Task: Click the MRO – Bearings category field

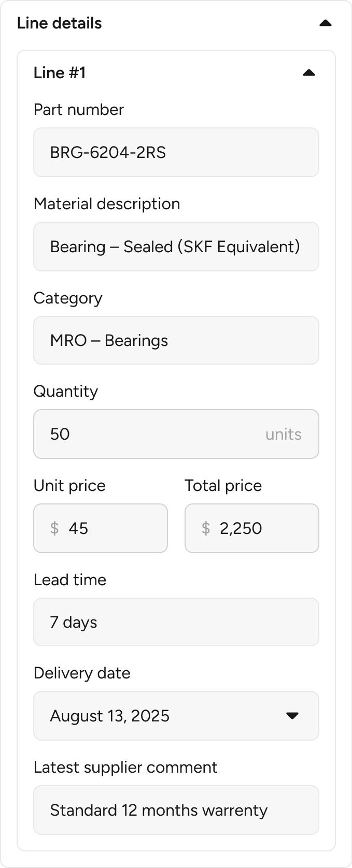Action: (176, 340)
